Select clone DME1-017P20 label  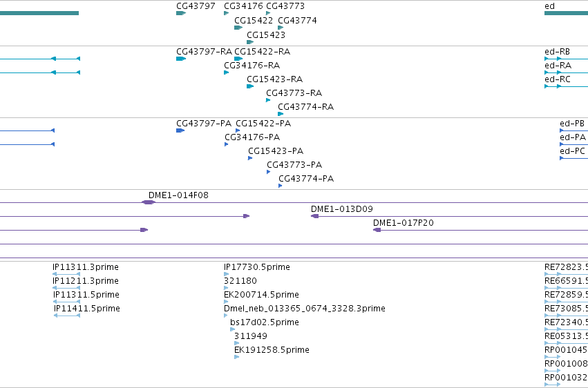tap(404, 223)
